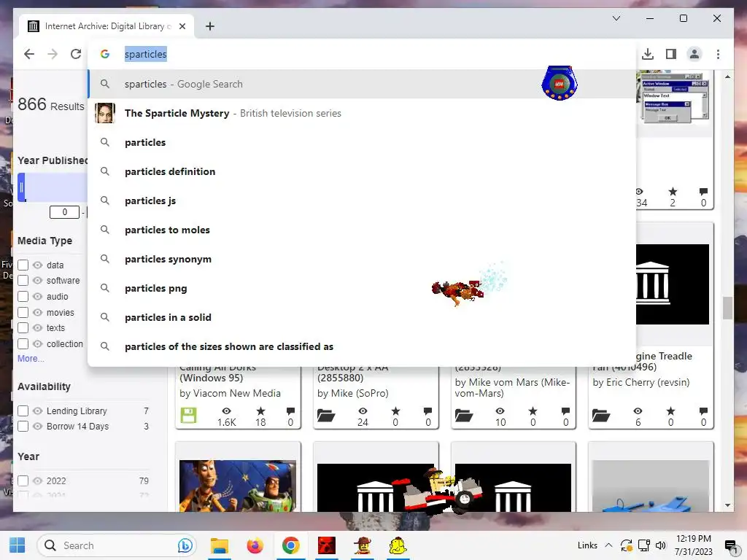Viewport: 747px width, 560px height.
Task: Click the year range start handle
Action: pyautogui.click(x=21, y=187)
